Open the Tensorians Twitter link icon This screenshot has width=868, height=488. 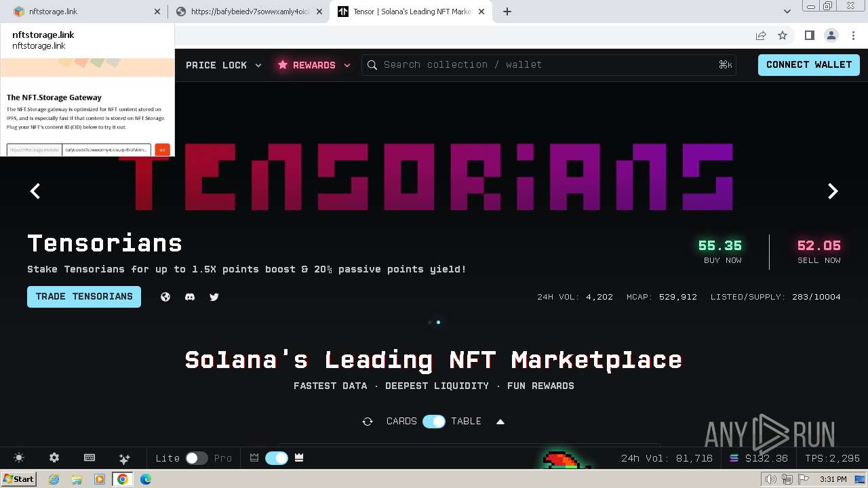214,297
